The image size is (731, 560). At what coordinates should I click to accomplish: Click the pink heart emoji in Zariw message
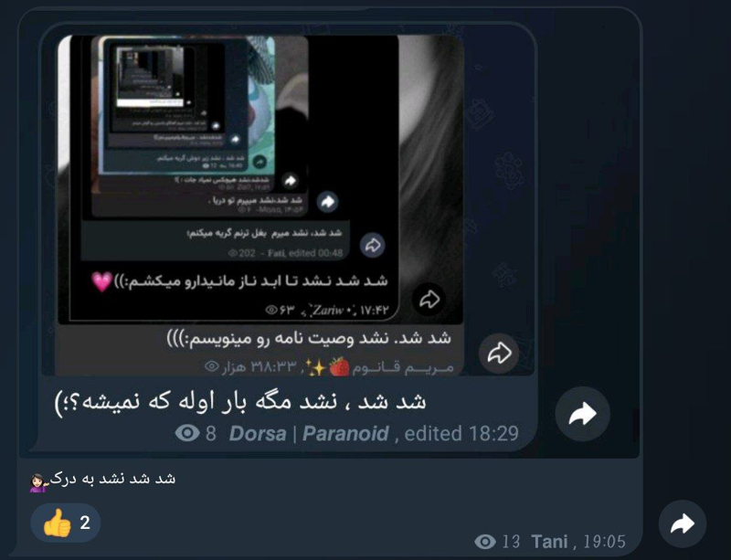pos(101,281)
